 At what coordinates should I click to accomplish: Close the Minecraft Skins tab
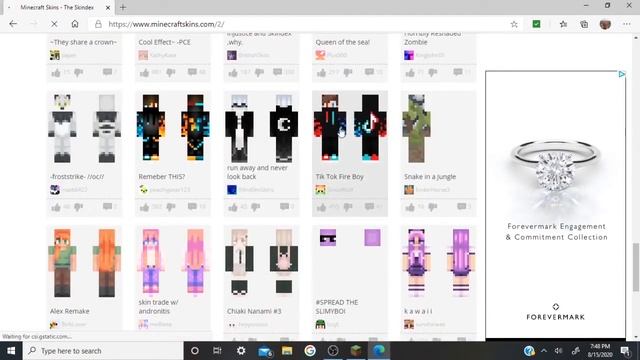click(x=108, y=7)
